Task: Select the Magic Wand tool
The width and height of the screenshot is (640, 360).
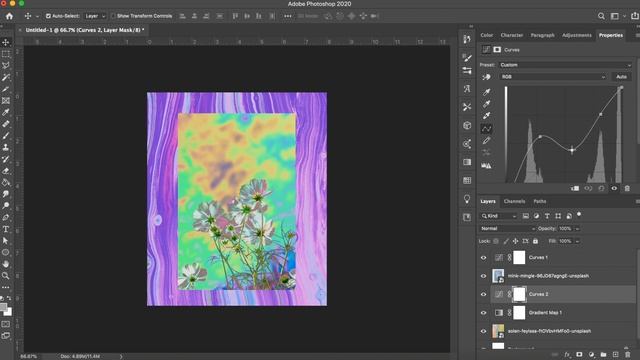Action: [6, 77]
